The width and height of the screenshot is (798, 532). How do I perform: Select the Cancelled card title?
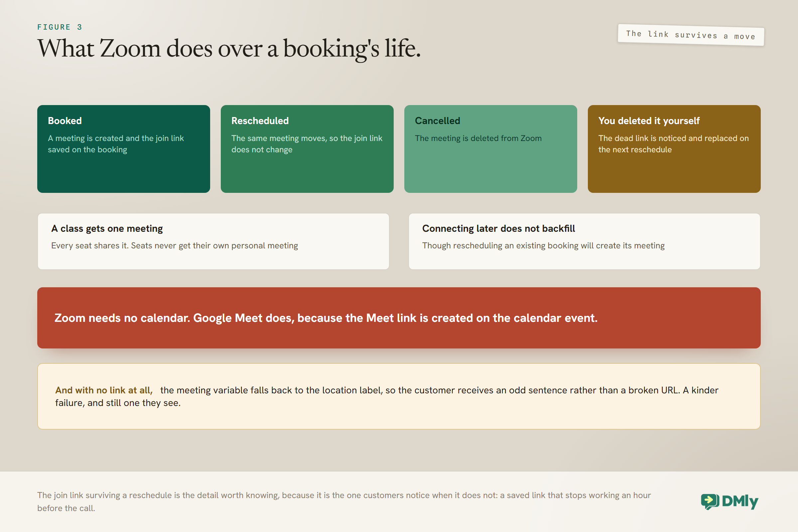click(437, 121)
